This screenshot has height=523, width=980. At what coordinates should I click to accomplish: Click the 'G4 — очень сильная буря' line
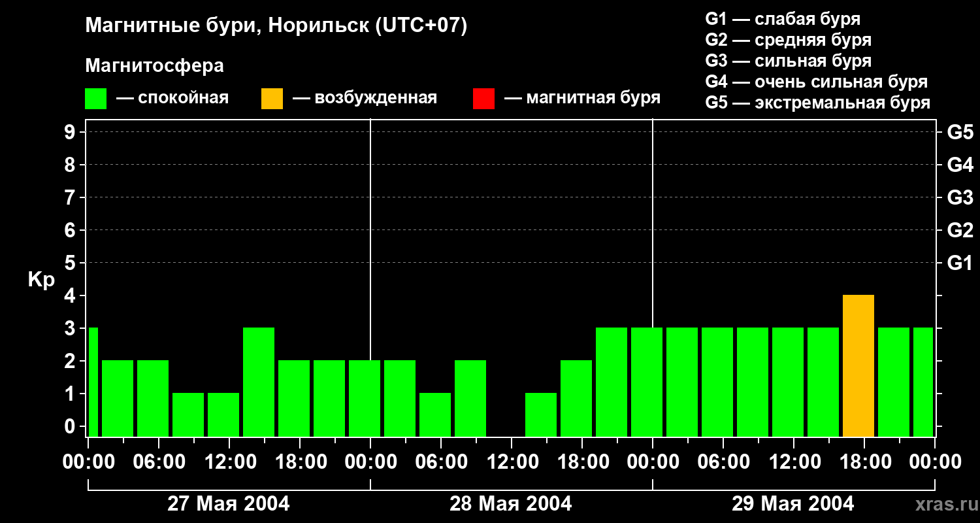(816, 82)
